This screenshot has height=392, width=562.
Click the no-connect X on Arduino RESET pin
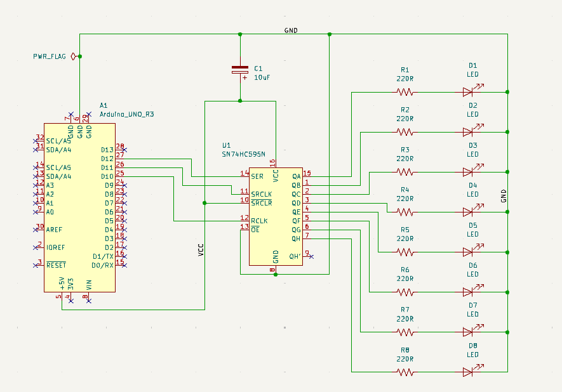[36, 265]
